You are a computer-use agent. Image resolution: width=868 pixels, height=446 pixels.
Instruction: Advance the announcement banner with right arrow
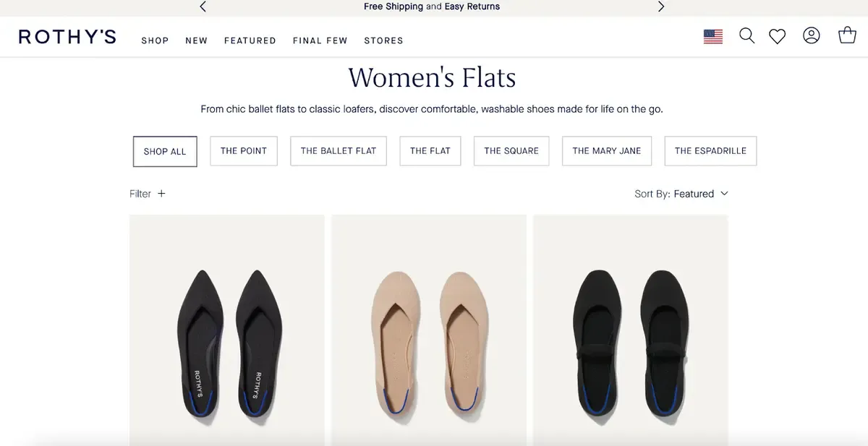660,7
